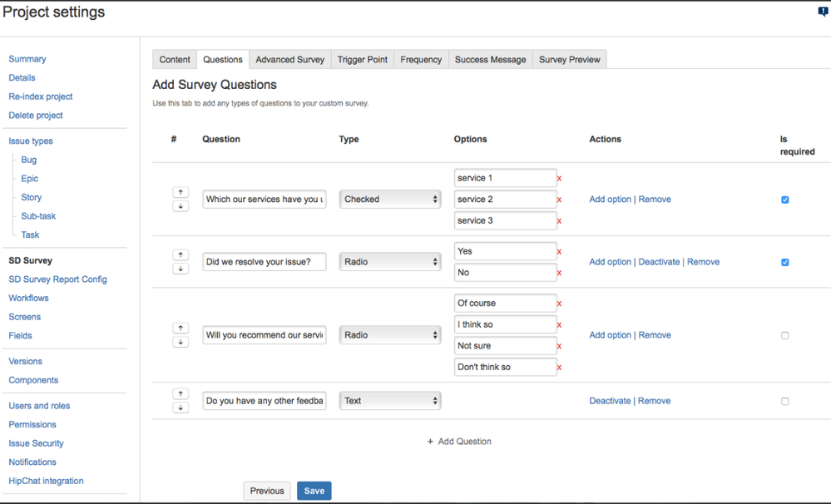831x504 pixels.
Task: Delete the 'service 1' option with the red x
Action: coord(561,178)
